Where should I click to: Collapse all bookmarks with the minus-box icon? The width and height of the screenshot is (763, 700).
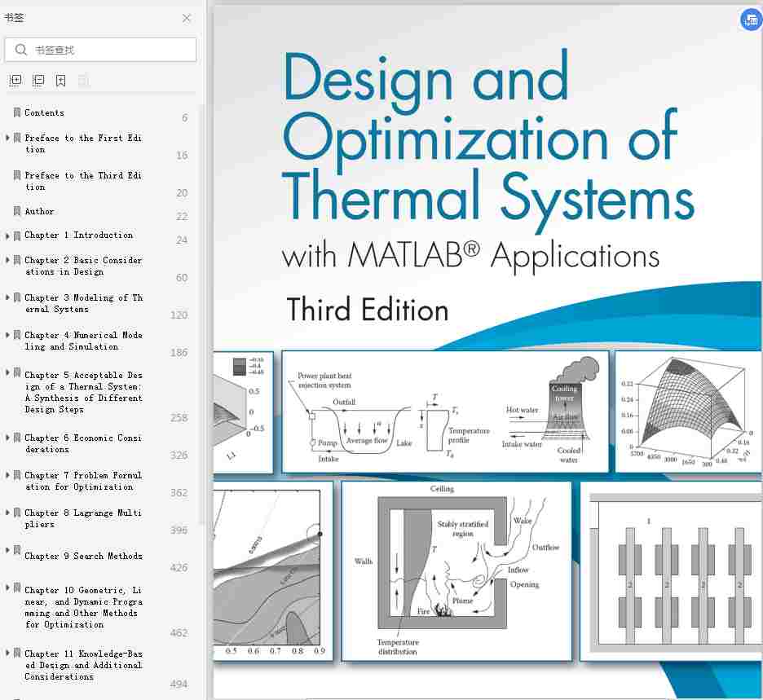click(38, 80)
